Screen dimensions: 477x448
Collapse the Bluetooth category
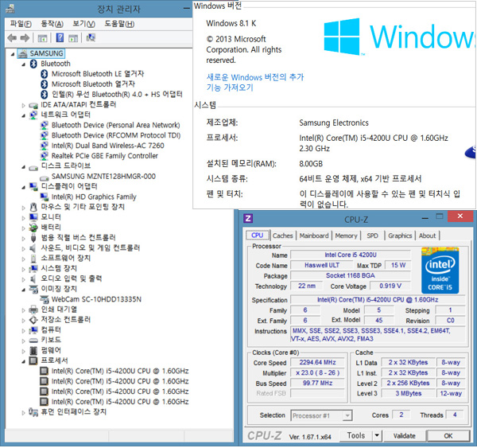(23, 64)
